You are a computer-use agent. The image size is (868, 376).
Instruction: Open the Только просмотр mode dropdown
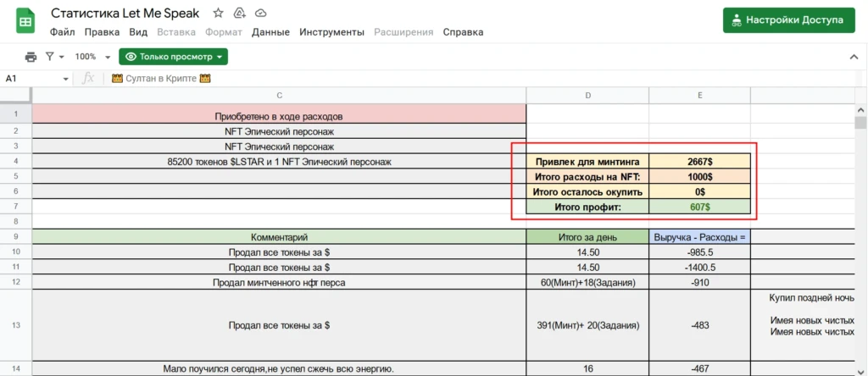tap(173, 57)
